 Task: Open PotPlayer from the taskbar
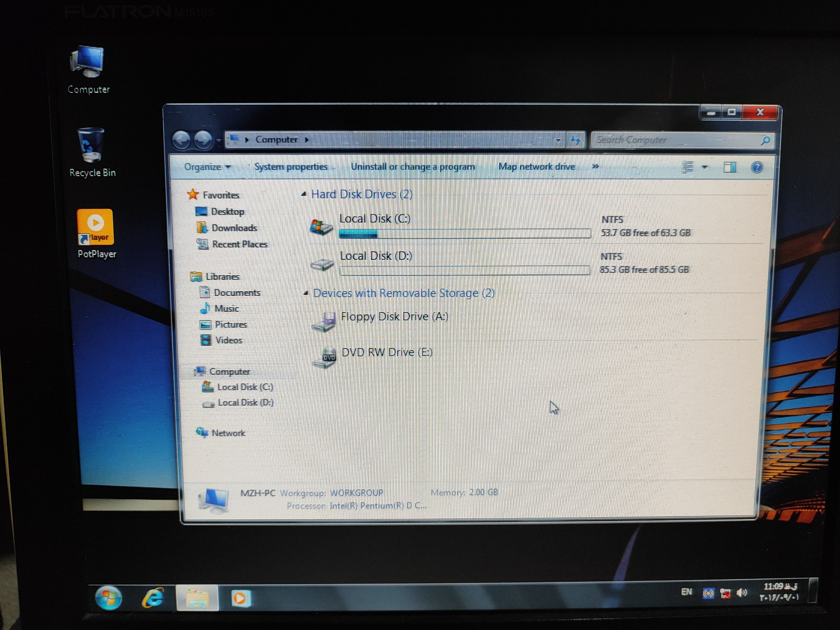click(241, 598)
